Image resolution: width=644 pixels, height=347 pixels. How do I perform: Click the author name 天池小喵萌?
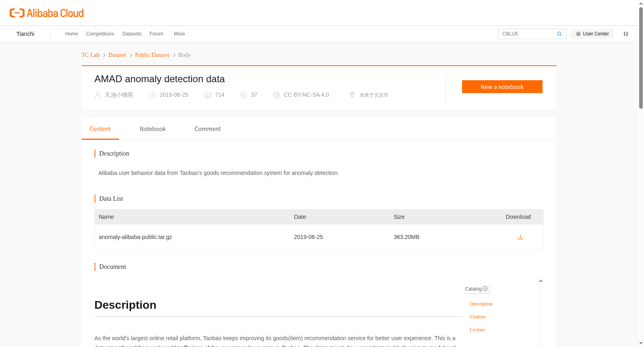pos(119,95)
